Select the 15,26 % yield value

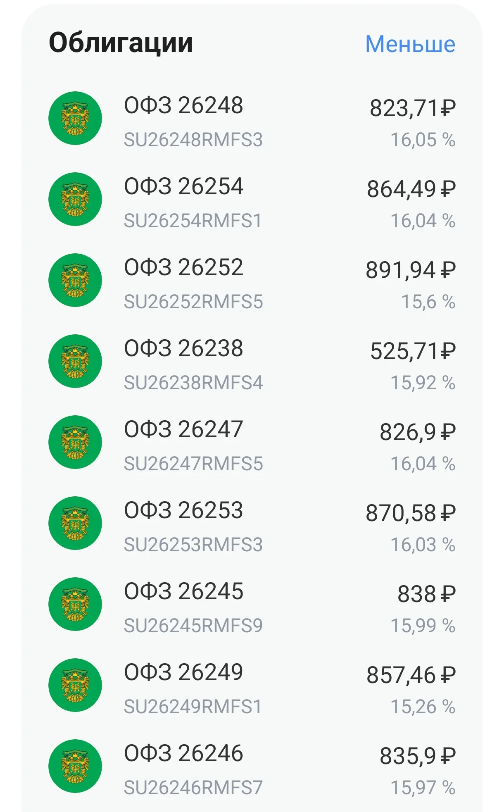pyautogui.click(x=423, y=707)
